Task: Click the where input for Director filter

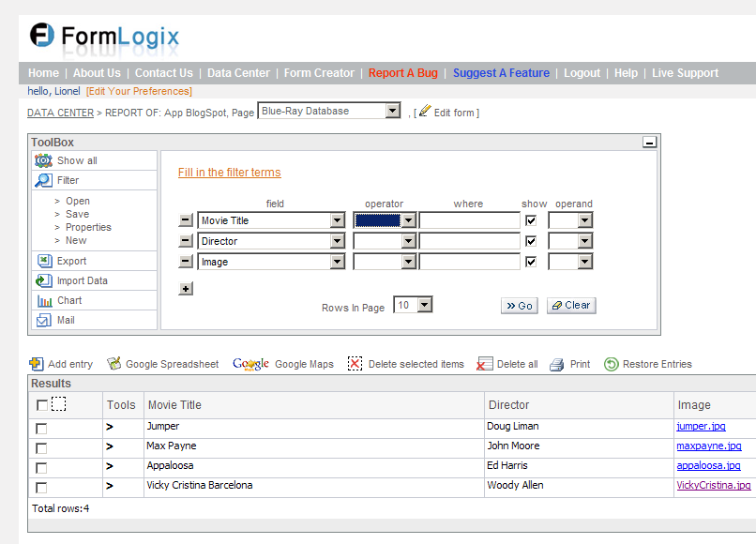Action: point(470,241)
